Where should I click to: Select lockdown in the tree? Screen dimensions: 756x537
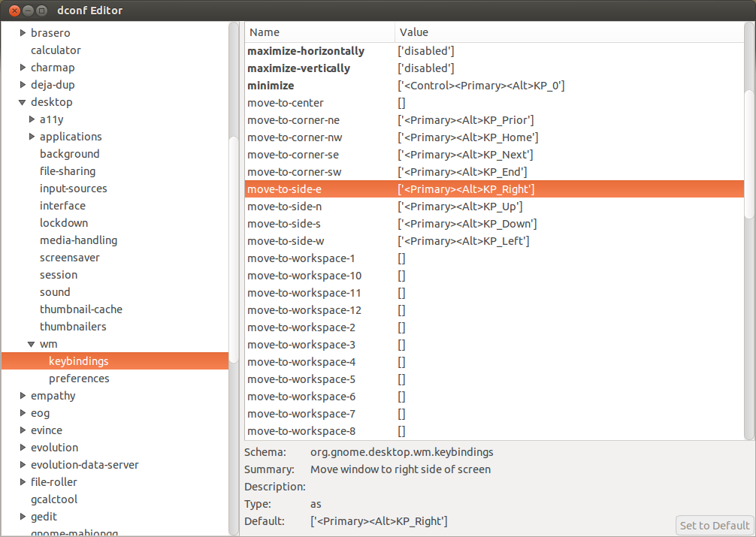click(x=64, y=223)
